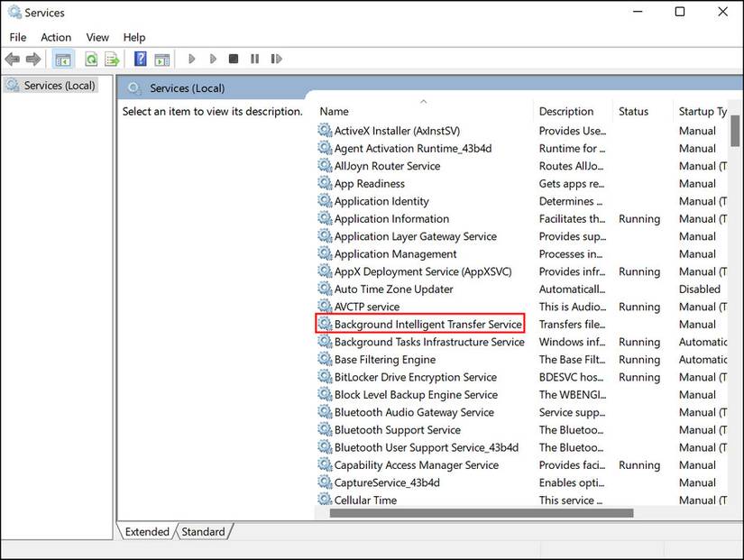This screenshot has width=744, height=560.
Task: Select Application Management service
Action: pos(395,253)
